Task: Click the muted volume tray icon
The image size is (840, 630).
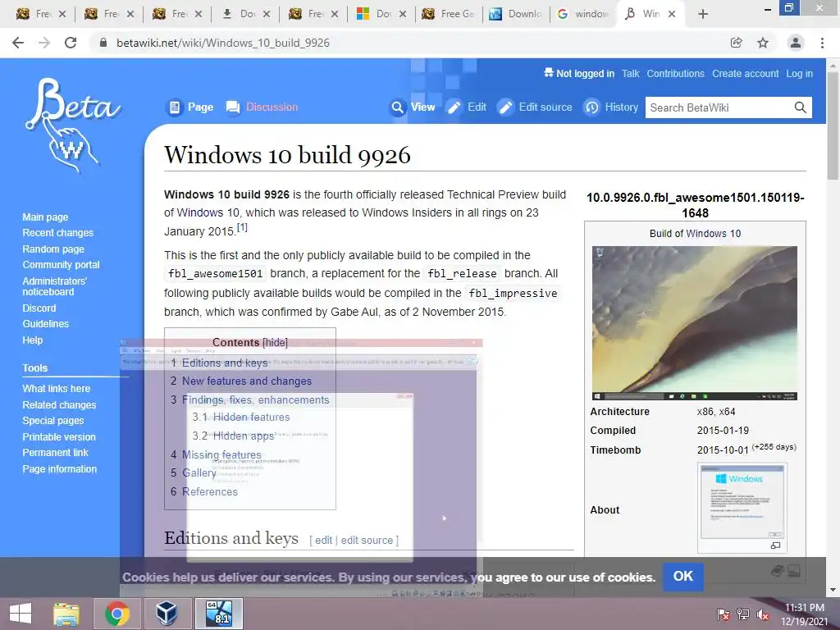Action: point(763,614)
